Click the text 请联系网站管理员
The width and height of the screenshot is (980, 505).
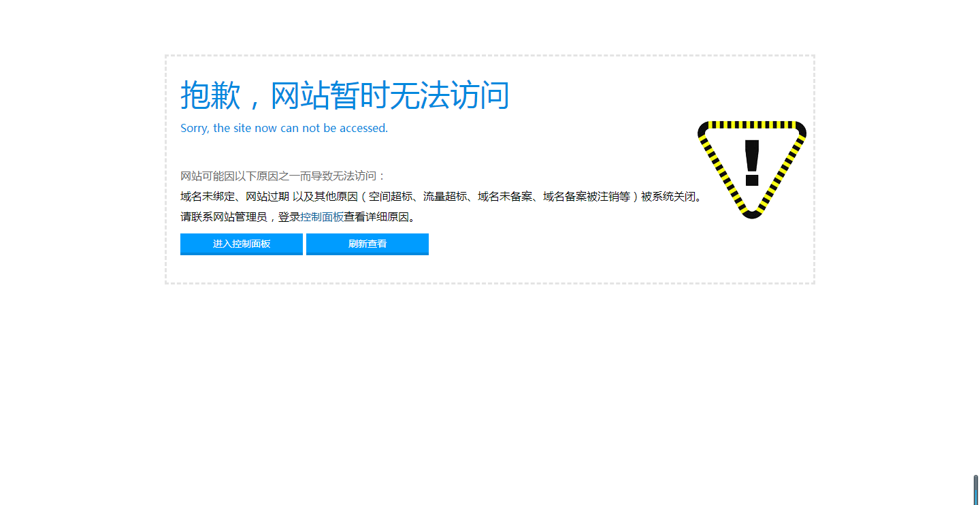coord(223,217)
